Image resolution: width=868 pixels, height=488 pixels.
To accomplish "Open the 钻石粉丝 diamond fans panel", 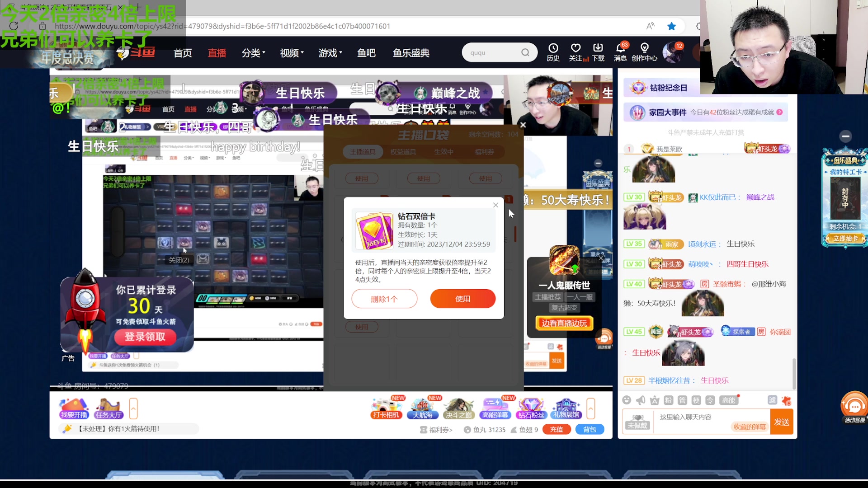I will coord(531,408).
